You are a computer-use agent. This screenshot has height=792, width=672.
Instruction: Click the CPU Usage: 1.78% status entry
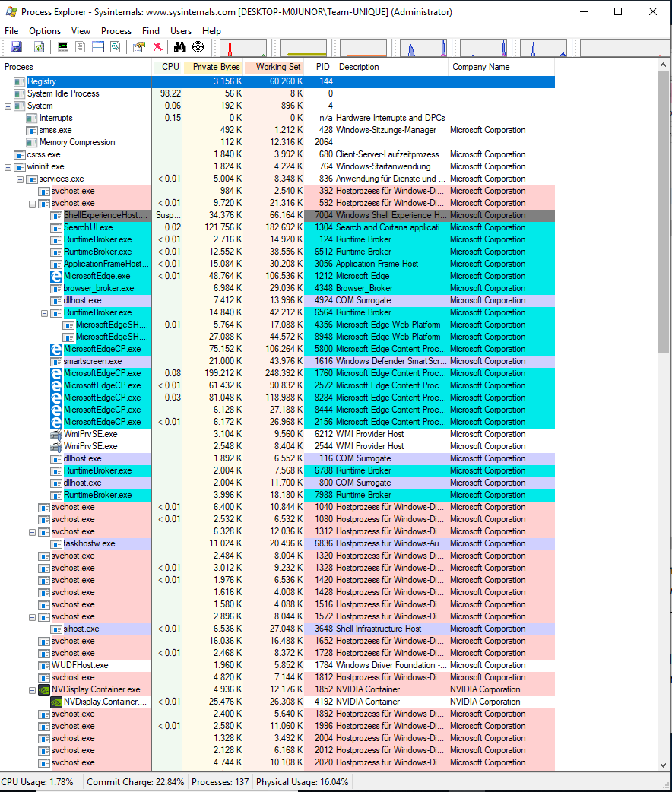(37, 782)
